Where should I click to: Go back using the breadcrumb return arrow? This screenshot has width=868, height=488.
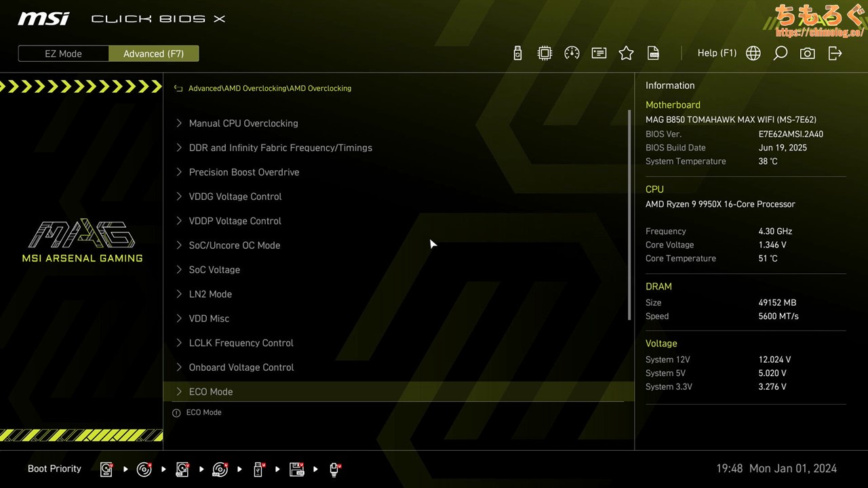[x=178, y=88]
